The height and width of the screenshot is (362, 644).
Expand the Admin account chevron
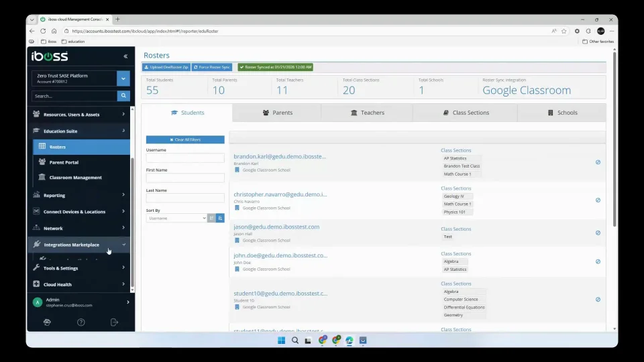pyautogui.click(x=127, y=302)
